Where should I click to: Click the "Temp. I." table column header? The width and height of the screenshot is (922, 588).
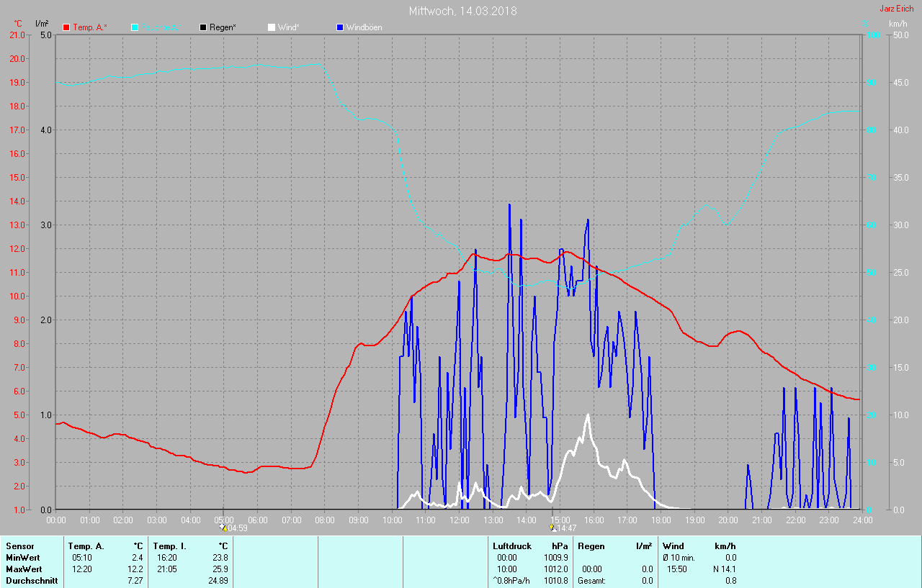point(169,546)
